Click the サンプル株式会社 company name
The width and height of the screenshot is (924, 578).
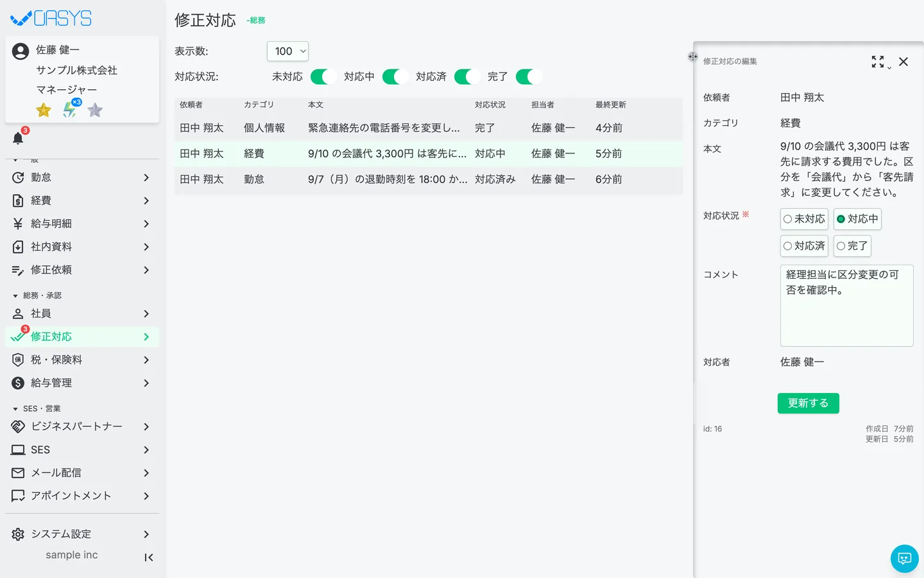pos(76,70)
